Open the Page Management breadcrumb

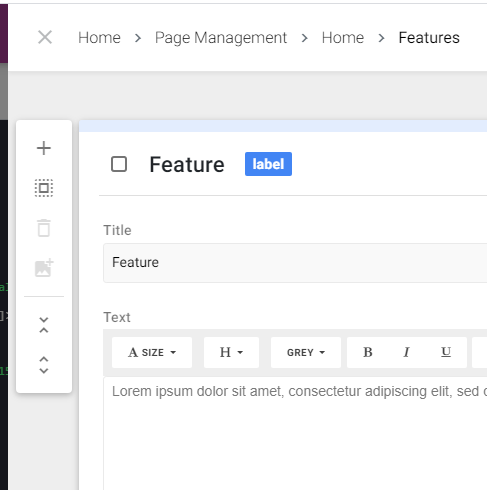221,38
